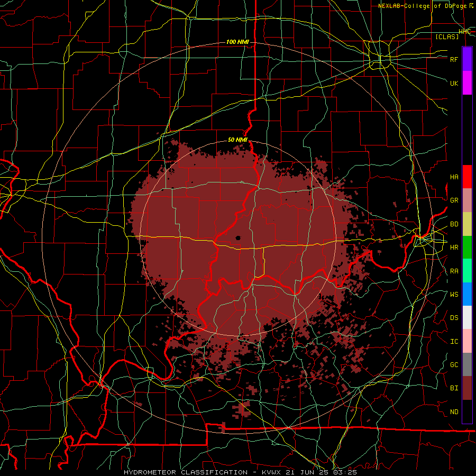
Task: Select the BI legend label text
Action: [454, 388]
